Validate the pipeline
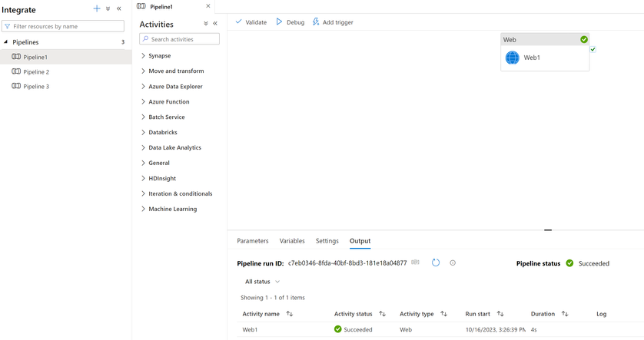The height and width of the screenshot is (340, 644). point(251,22)
